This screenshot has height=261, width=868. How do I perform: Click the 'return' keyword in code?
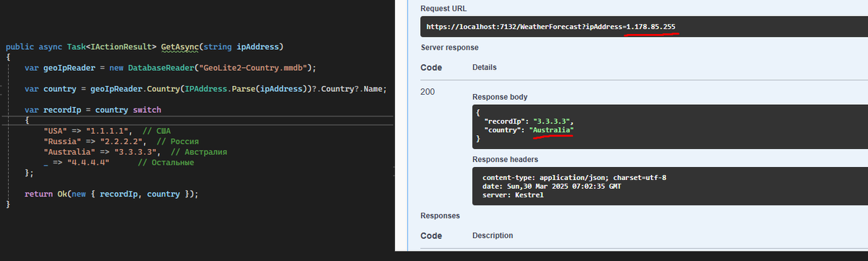[38, 194]
